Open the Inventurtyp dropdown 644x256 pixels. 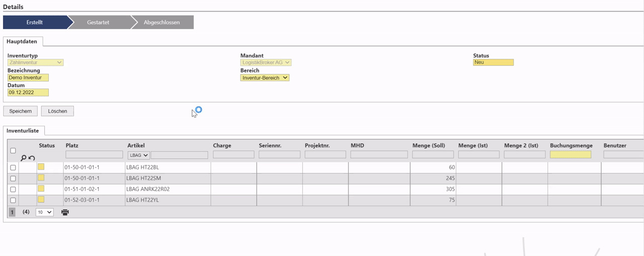(x=35, y=62)
